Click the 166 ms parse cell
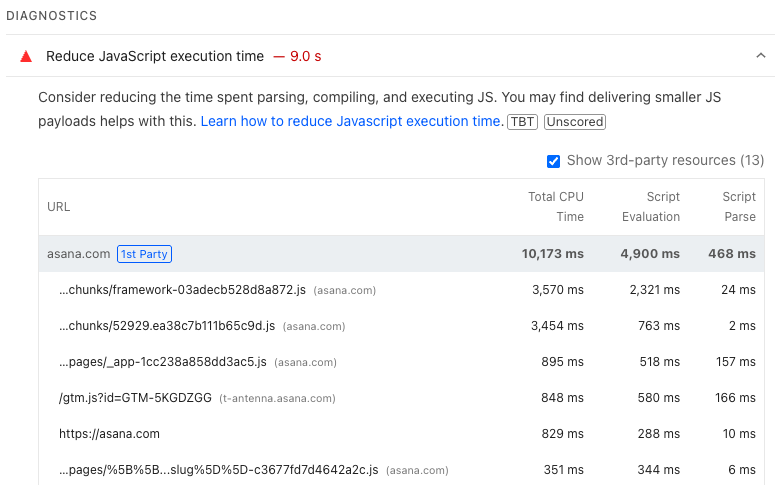The height and width of the screenshot is (485, 780). click(735, 398)
